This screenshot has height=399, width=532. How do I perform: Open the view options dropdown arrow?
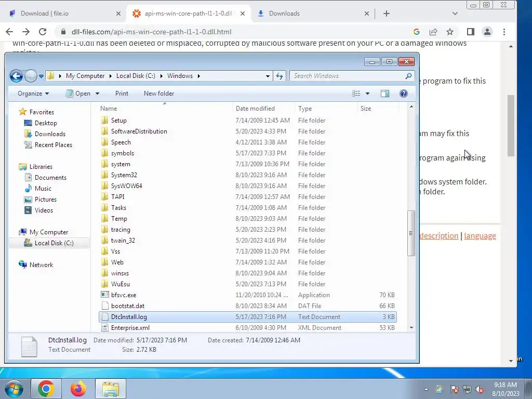pos(367,94)
